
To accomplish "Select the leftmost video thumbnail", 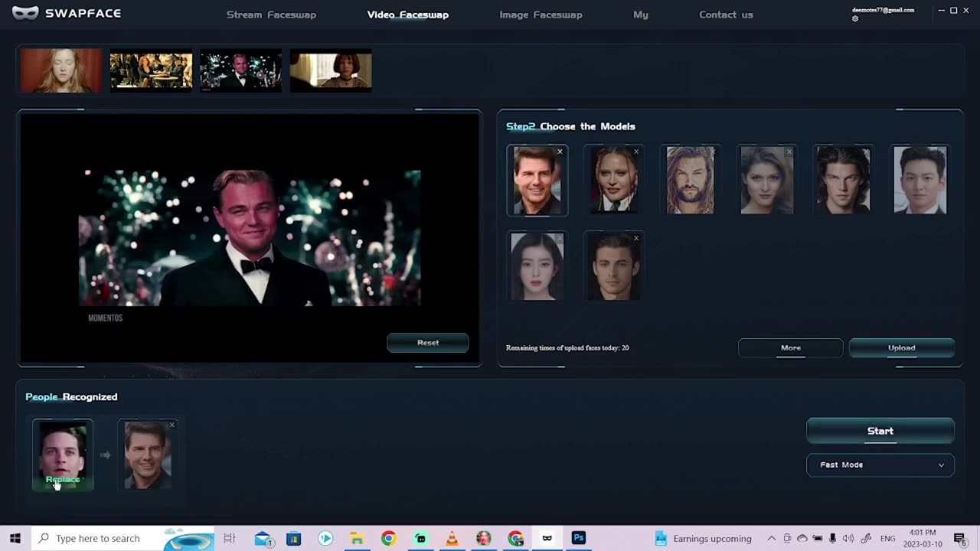I will click(60, 70).
